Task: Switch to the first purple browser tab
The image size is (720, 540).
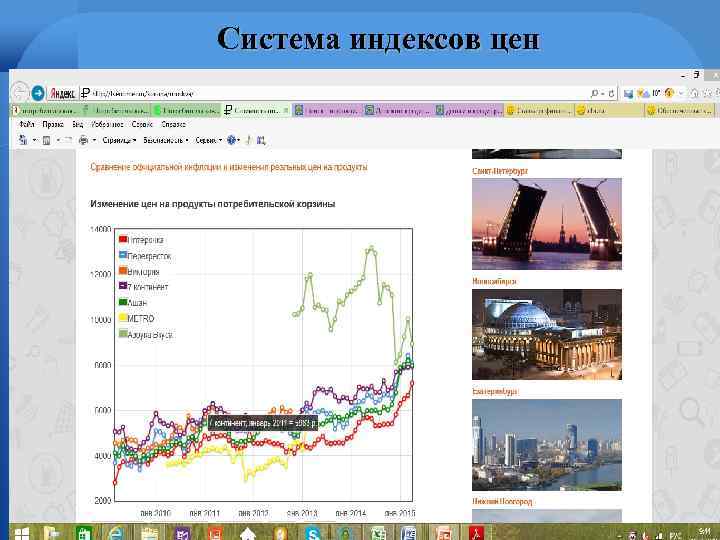Action: pos(327,111)
